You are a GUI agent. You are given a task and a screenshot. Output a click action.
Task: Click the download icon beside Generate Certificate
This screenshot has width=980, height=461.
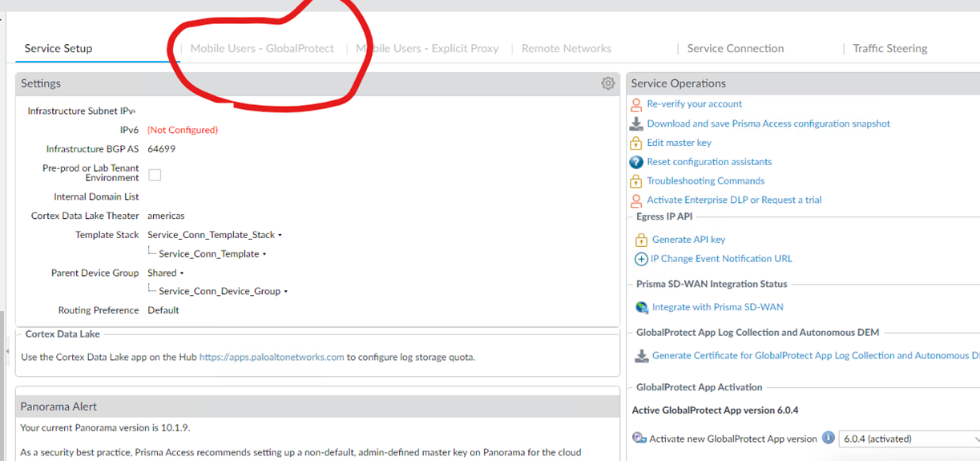642,356
